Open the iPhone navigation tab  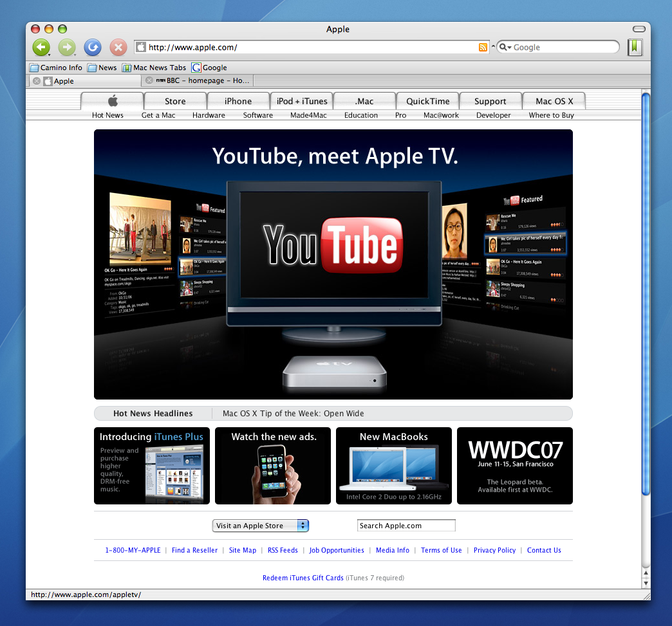coord(238,101)
